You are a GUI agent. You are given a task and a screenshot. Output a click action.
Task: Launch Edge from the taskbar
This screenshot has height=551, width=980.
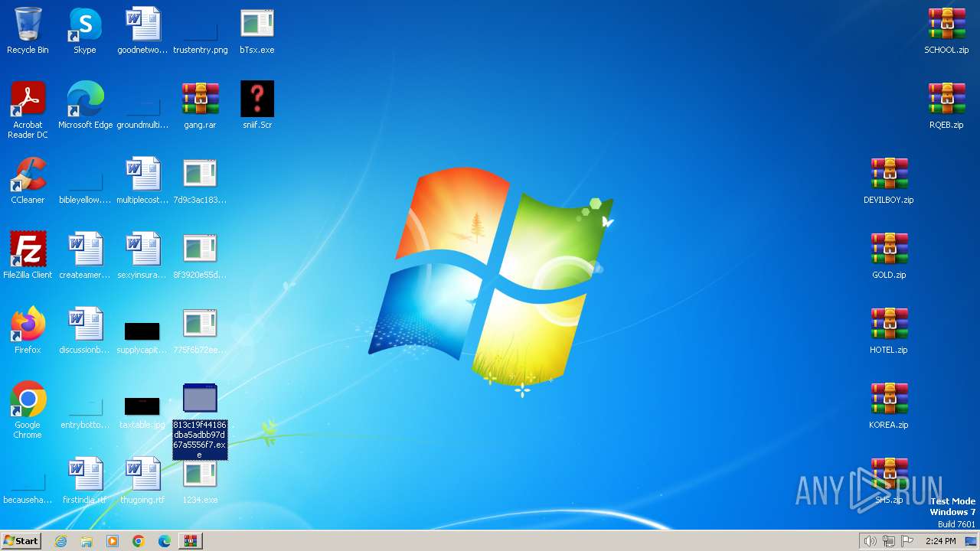[165, 541]
